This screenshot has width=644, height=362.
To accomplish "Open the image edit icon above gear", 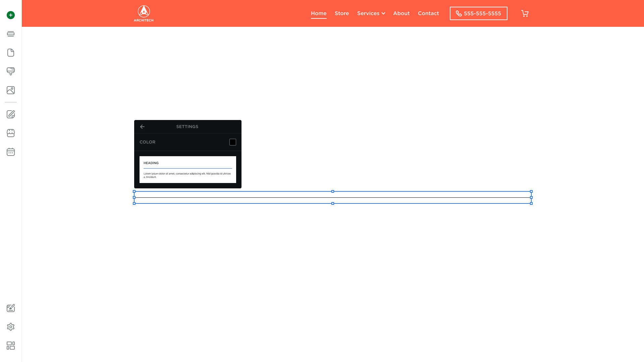I will 11,308.
